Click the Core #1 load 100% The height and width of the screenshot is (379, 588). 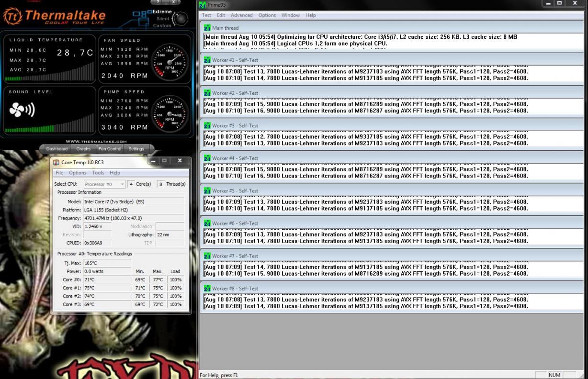(176, 288)
